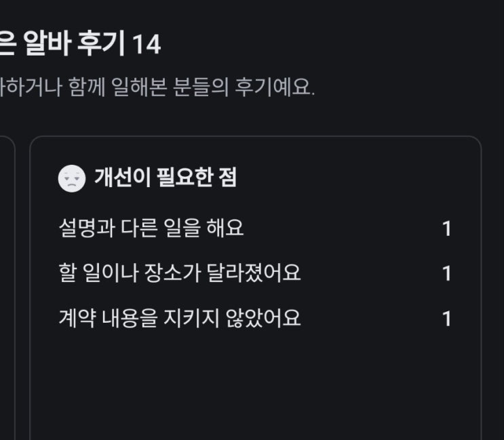Image resolution: width=504 pixels, height=440 pixels.
Task: Click the sad face emoji icon
Action: [x=72, y=178]
